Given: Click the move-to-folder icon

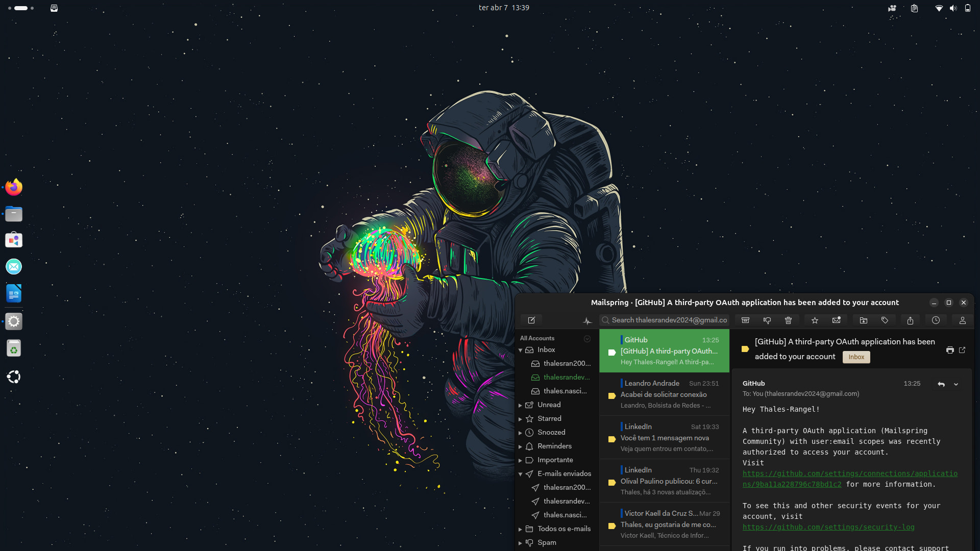Looking at the screenshot, I should point(864,320).
